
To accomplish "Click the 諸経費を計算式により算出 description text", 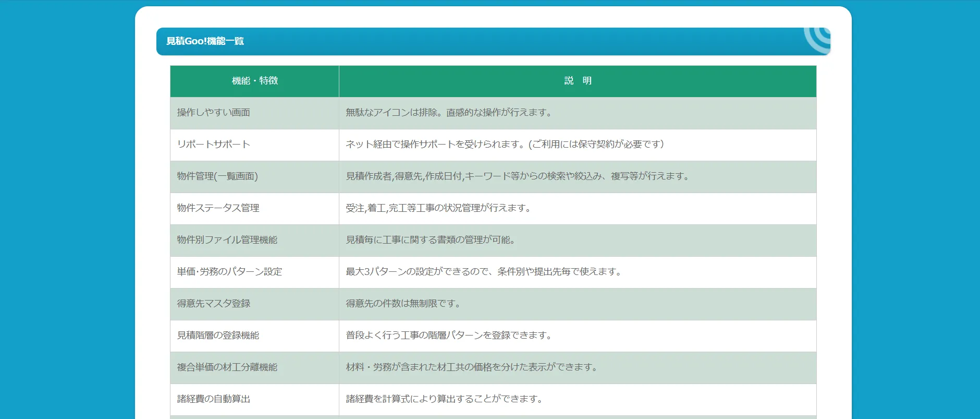I will [446, 399].
